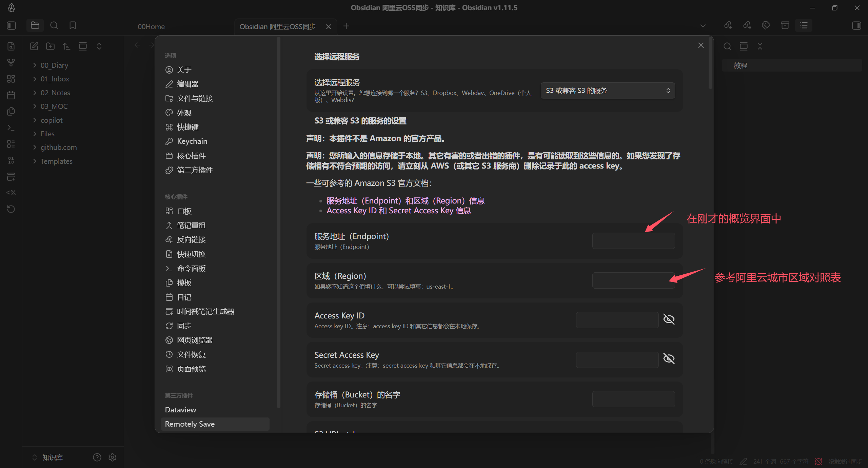
Task: Open the 知识库 vault switcher
Action: pos(47,457)
